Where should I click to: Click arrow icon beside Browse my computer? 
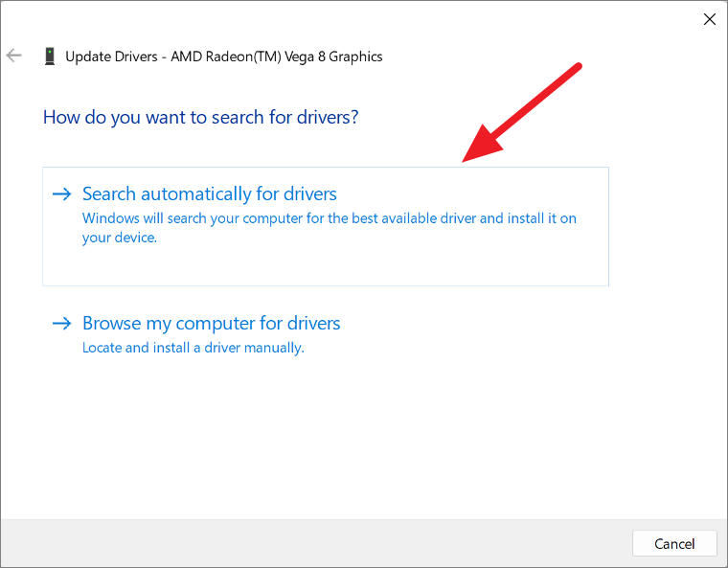click(61, 323)
